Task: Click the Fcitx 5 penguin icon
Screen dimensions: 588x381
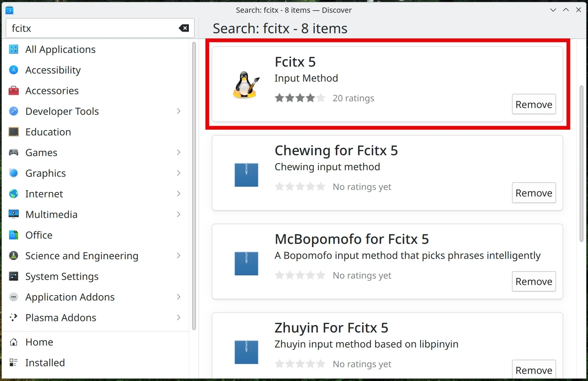Action: tap(246, 85)
